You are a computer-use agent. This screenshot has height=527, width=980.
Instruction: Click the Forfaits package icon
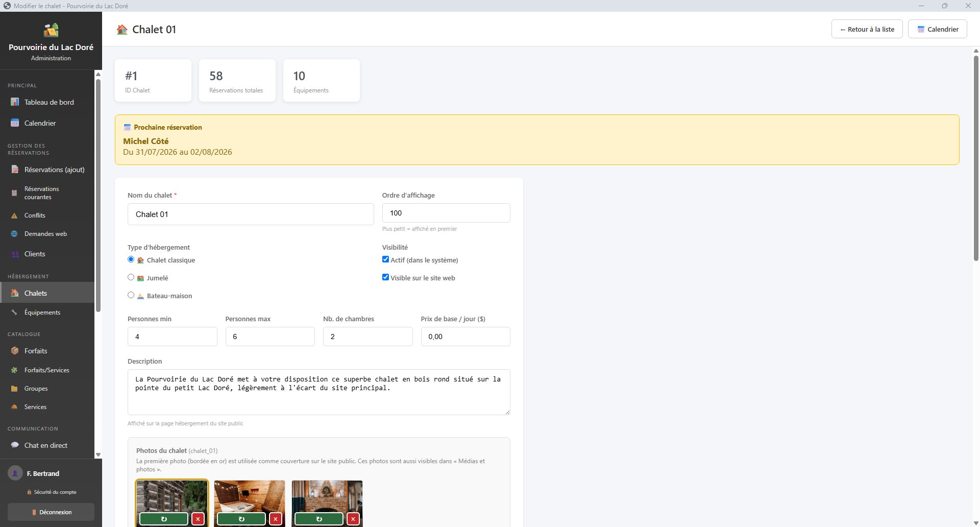(x=15, y=351)
